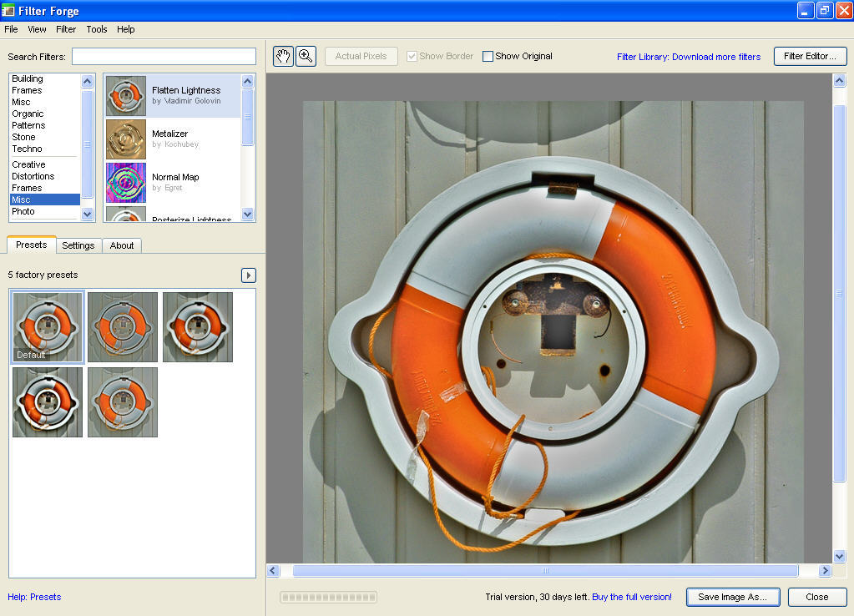This screenshot has height=616, width=854.
Task: Select the Building category
Action: 28,79
